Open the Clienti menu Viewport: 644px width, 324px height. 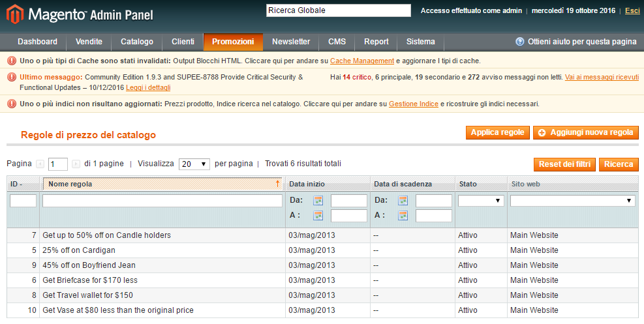click(183, 42)
